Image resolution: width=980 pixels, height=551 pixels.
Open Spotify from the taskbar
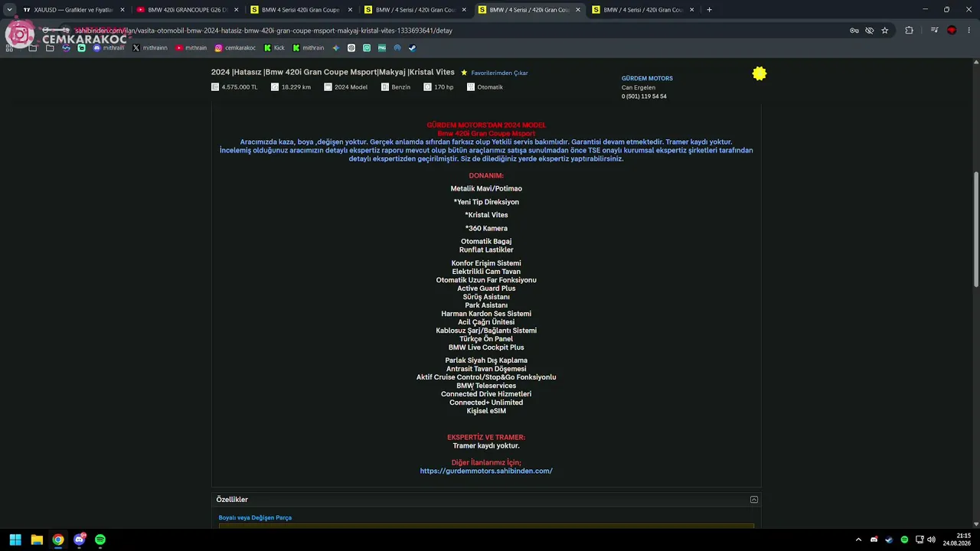pos(100,540)
